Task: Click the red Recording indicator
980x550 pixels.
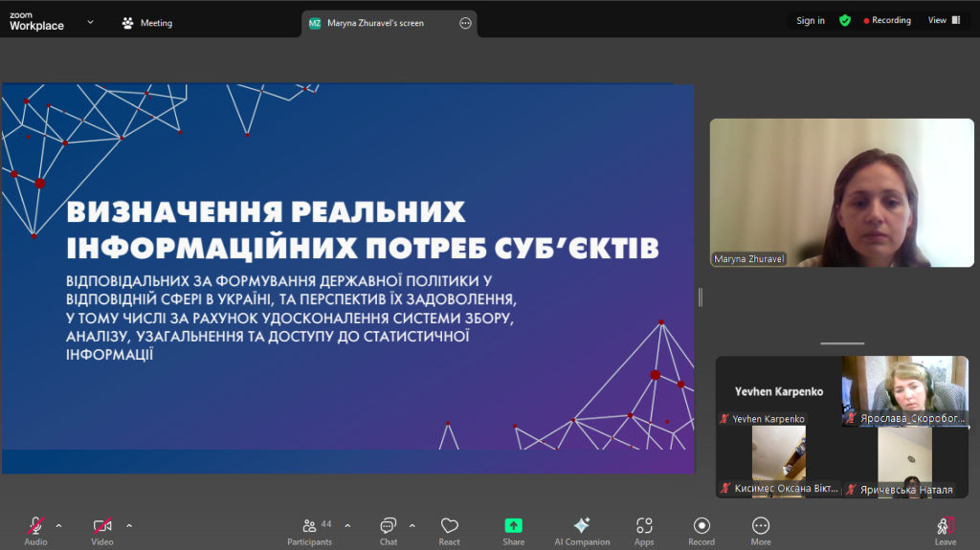Action: pos(887,21)
